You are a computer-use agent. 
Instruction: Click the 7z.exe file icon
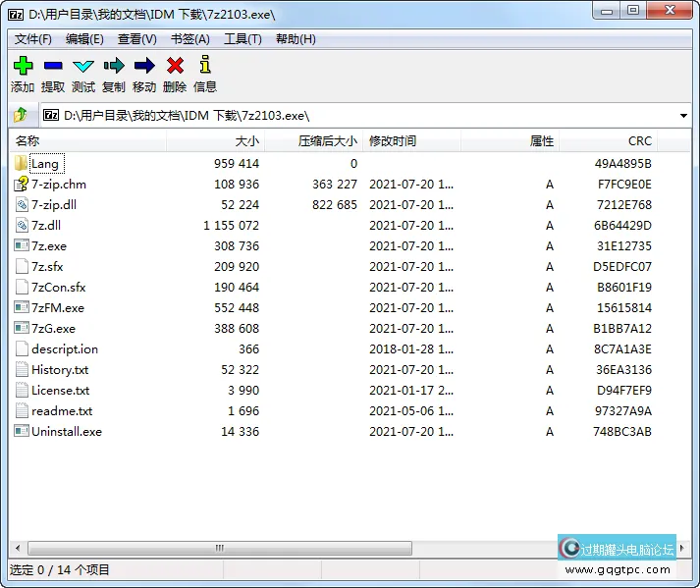pyautogui.click(x=21, y=245)
